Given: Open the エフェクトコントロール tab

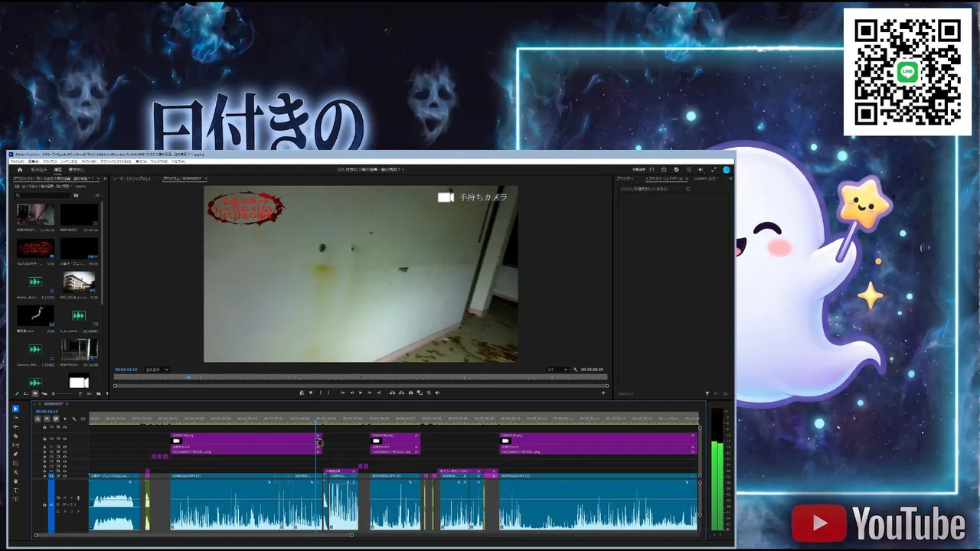Looking at the screenshot, I should coord(664,178).
